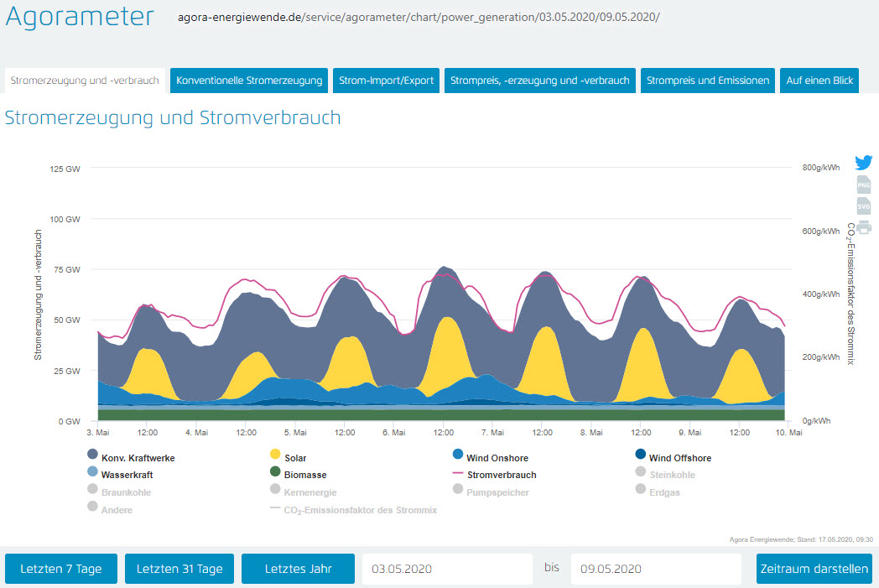Screen dimensions: 879x588
Task: Share the chart via Twitter icon
Action: pos(863,163)
